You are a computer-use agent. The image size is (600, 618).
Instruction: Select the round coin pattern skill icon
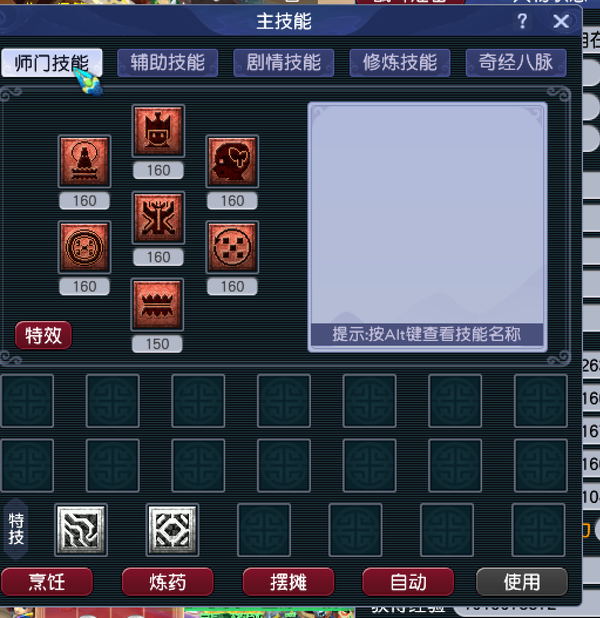point(84,247)
